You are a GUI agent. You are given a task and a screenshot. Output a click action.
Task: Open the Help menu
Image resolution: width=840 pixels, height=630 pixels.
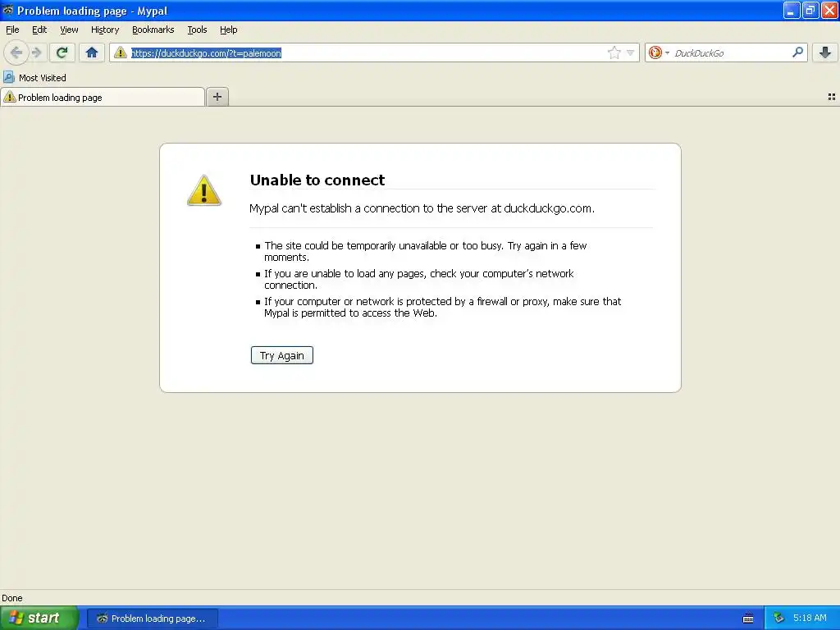click(x=229, y=30)
